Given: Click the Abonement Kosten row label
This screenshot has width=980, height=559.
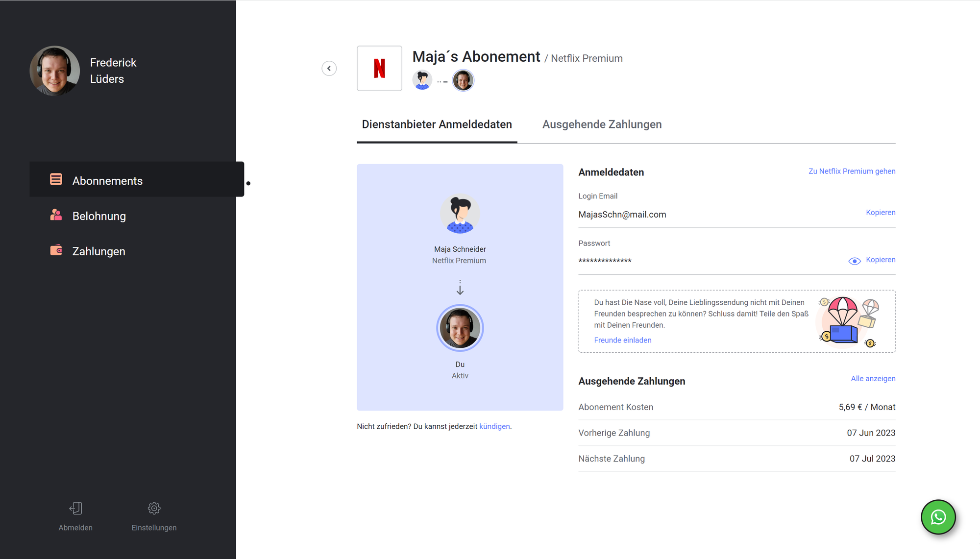Looking at the screenshot, I should pos(615,407).
